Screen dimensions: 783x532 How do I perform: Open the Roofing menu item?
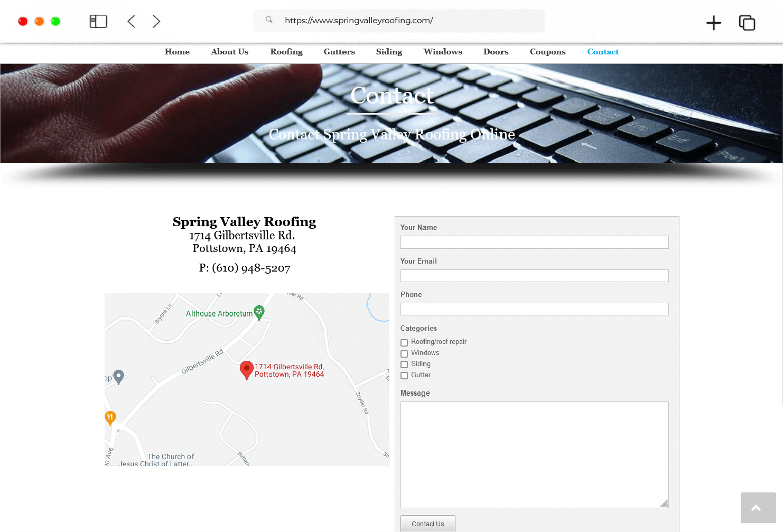click(x=286, y=52)
